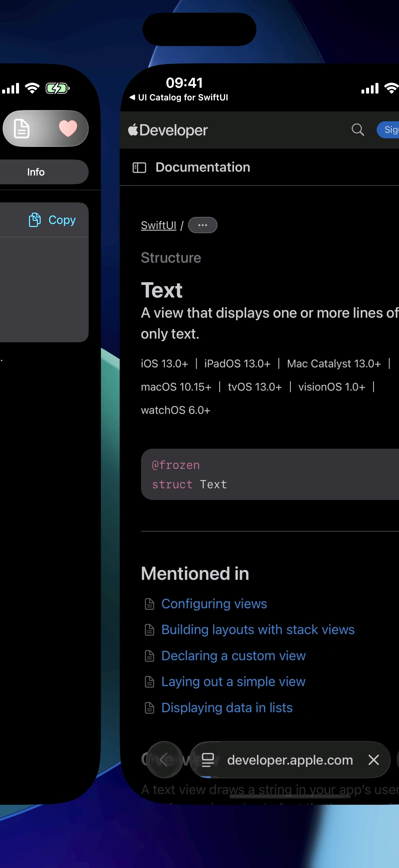Tap the Text structure page heading

(162, 290)
